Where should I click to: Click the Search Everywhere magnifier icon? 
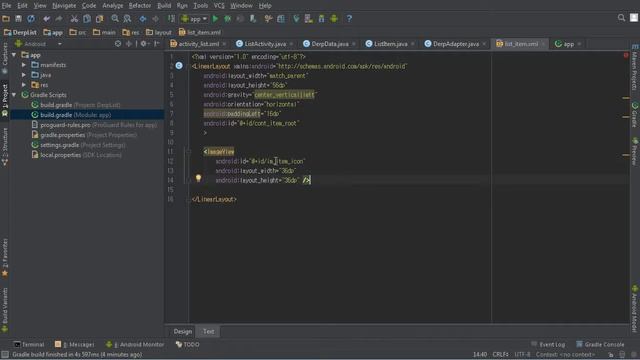tap(621, 18)
